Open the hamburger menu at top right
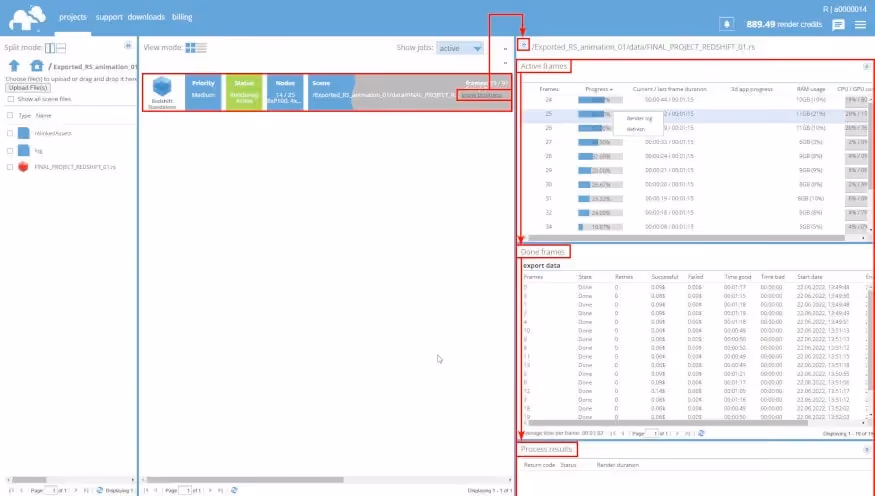 [860, 25]
